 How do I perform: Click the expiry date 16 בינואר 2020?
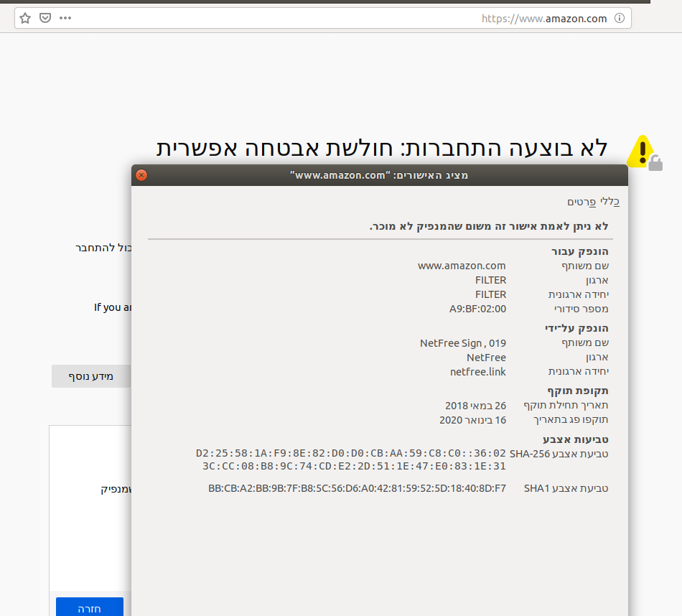[x=472, y=419]
